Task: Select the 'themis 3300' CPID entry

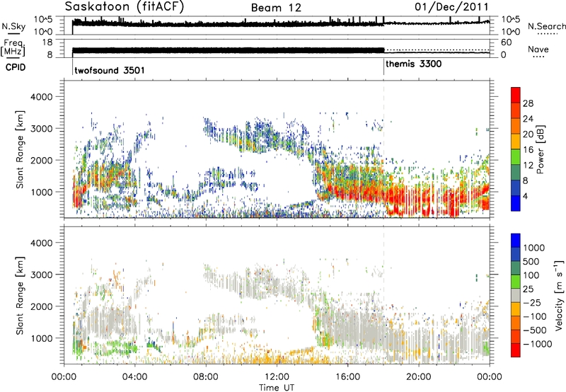Action: pos(413,64)
